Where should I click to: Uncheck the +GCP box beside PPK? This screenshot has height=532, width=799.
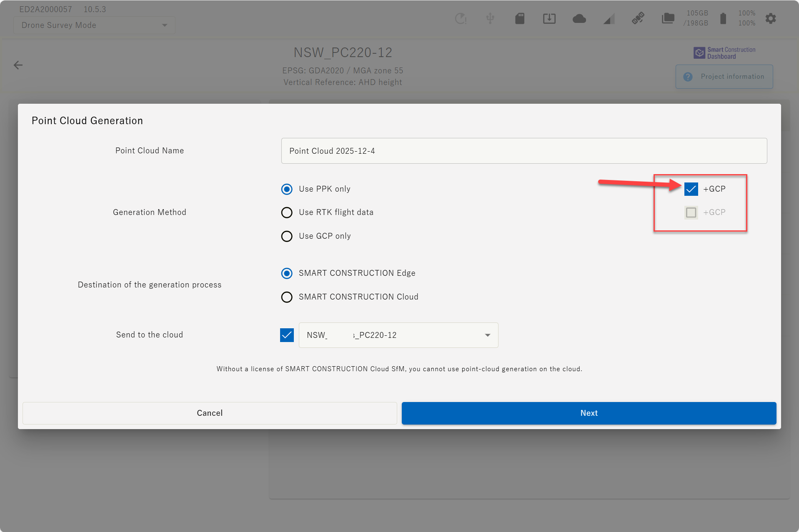click(x=691, y=189)
